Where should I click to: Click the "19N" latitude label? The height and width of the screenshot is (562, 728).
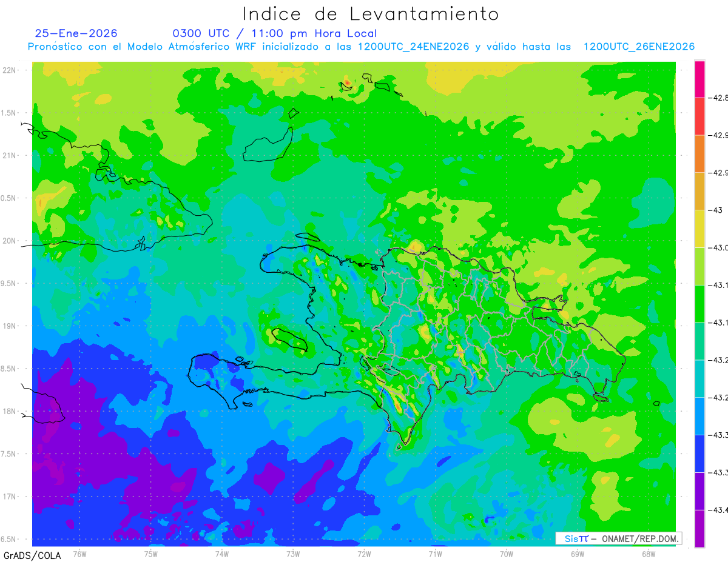tap(10, 326)
